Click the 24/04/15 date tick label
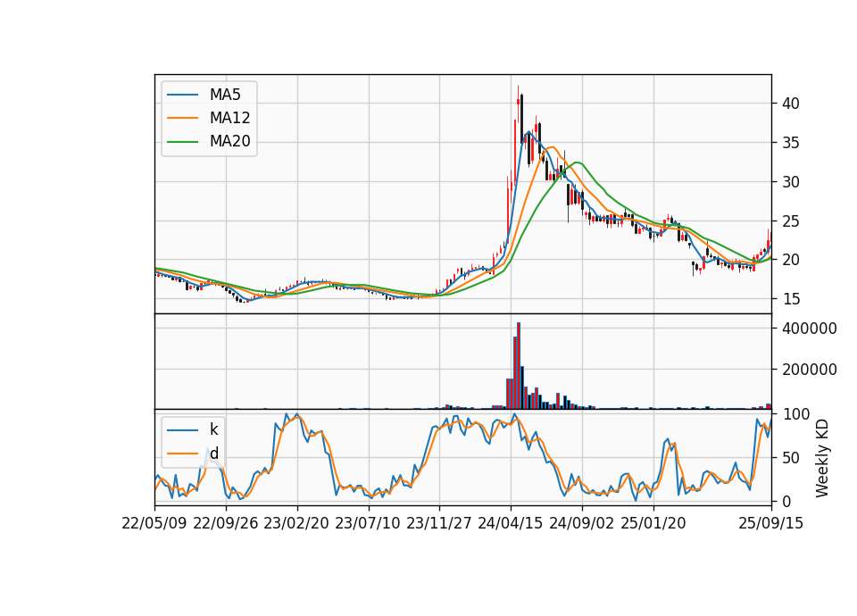 coord(511,523)
